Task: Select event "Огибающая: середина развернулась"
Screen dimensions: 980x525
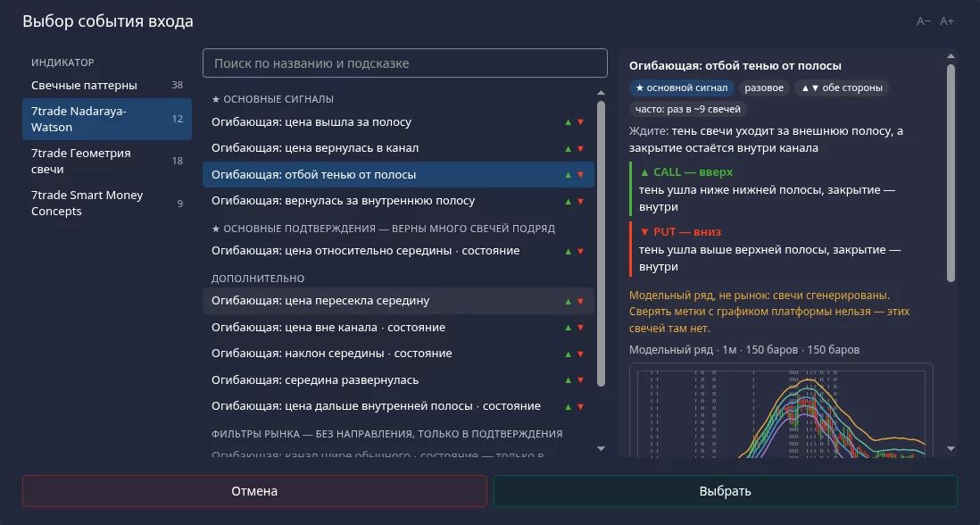Action: [398, 380]
